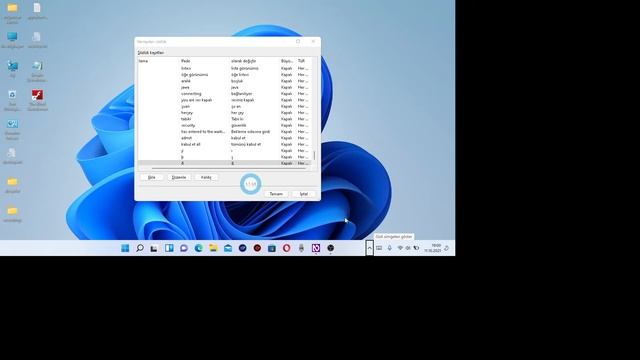Confirm with the Tamam button
Viewport: 640px width, 360px height.
[x=276, y=194]
